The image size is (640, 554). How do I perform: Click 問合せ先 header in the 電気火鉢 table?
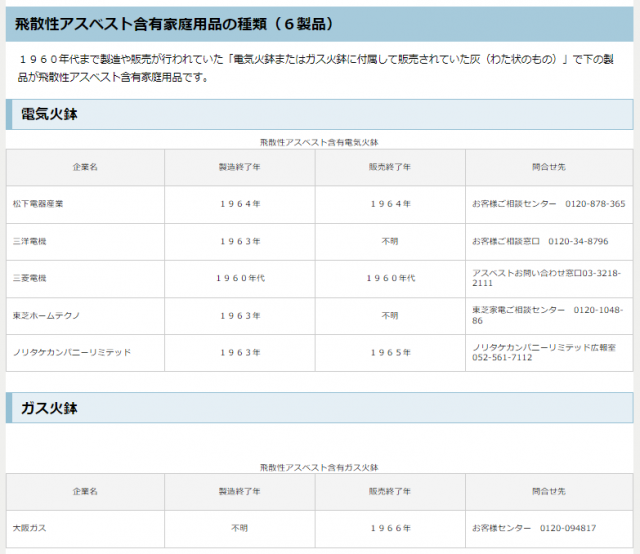click(549, 167)
